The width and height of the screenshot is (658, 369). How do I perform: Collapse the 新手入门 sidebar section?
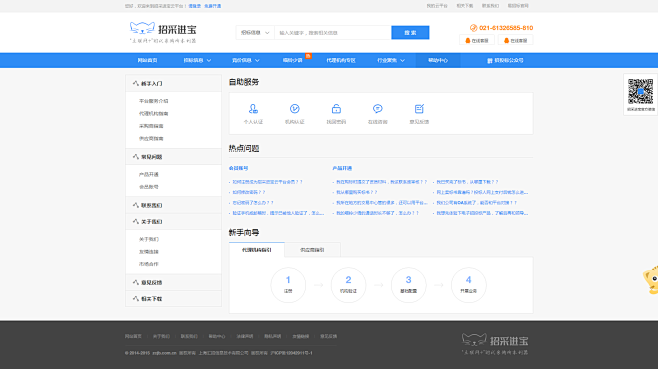(x=173, y=84)
